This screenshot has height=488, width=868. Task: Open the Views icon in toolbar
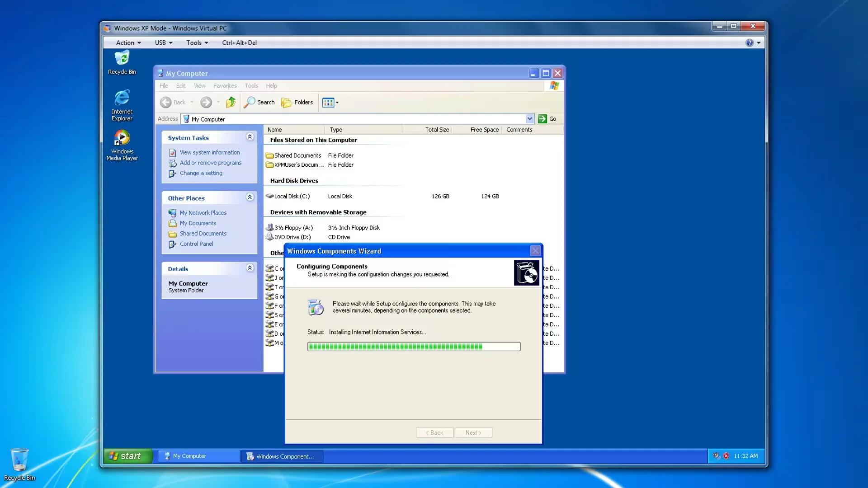328,103
